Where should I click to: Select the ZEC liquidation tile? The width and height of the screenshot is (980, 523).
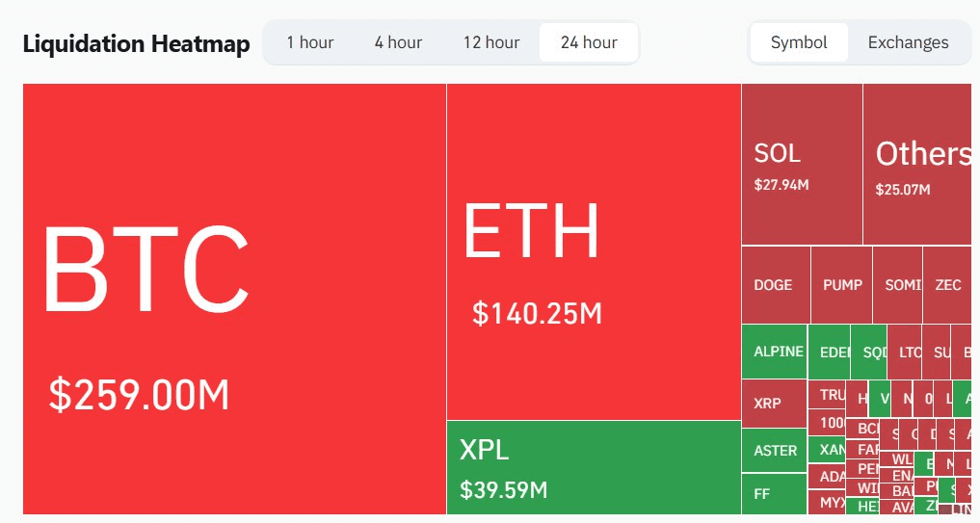[x=947, y=285]
